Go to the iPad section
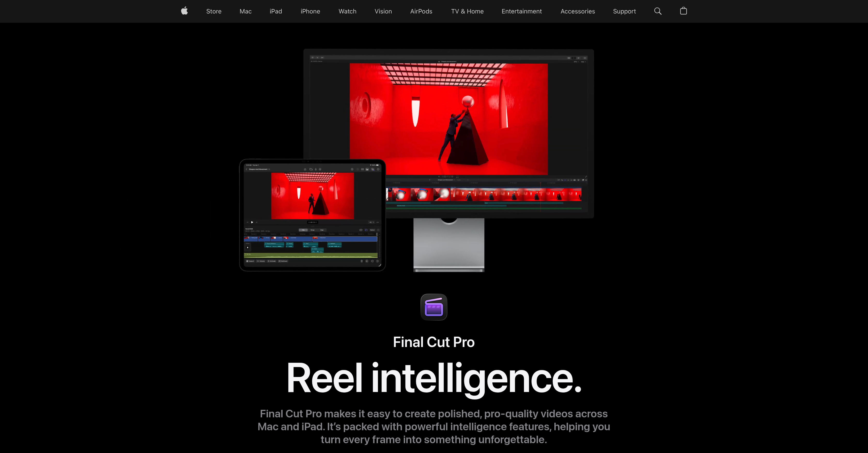Image resolution: width=868 pixels, height=453 pixels. point(276,11)
